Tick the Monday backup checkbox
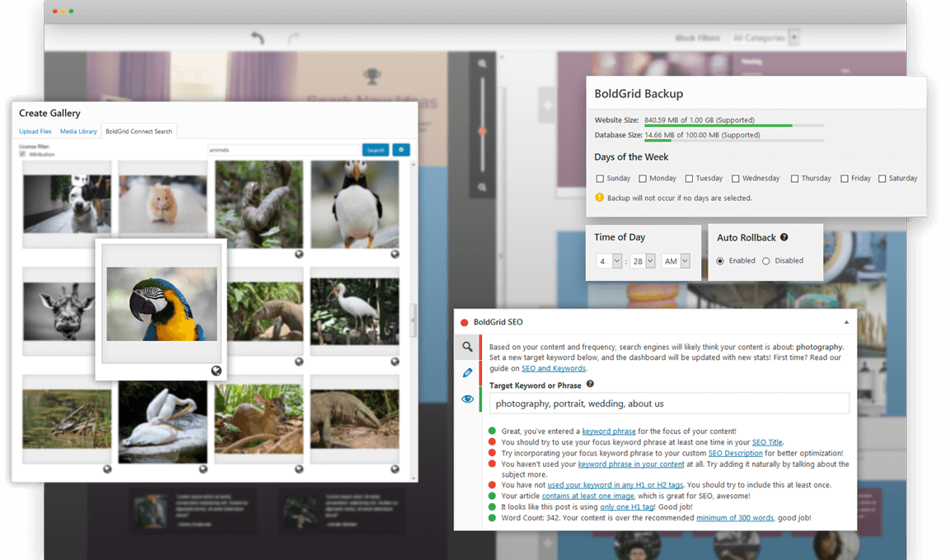Viewport: 950px width, 560px height. (x=643, y=179)
